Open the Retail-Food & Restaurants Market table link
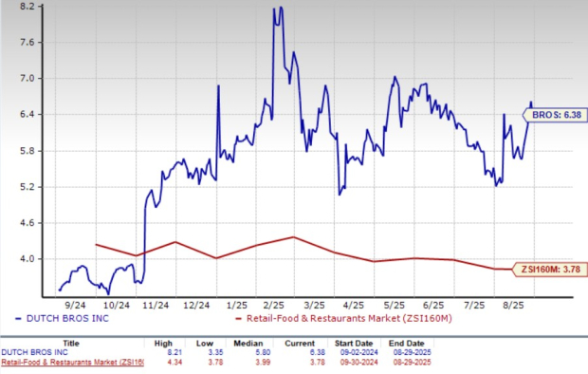 click(72, 363)
